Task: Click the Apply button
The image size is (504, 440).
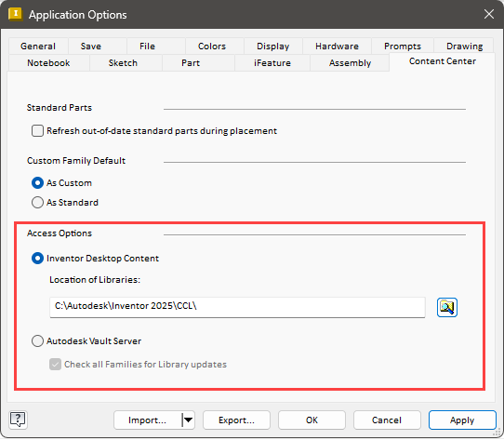Action: 462,420
